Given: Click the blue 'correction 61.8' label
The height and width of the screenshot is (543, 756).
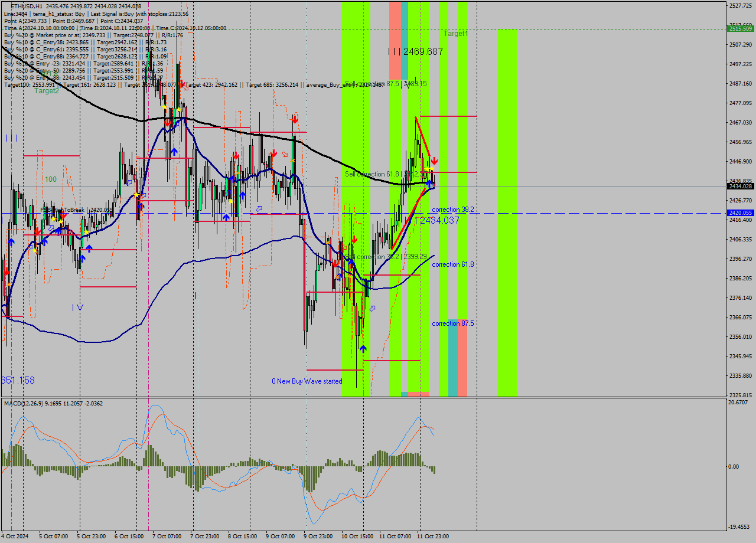Looking at the screenshot, I should pyautogui.click(x=453, y=264).
